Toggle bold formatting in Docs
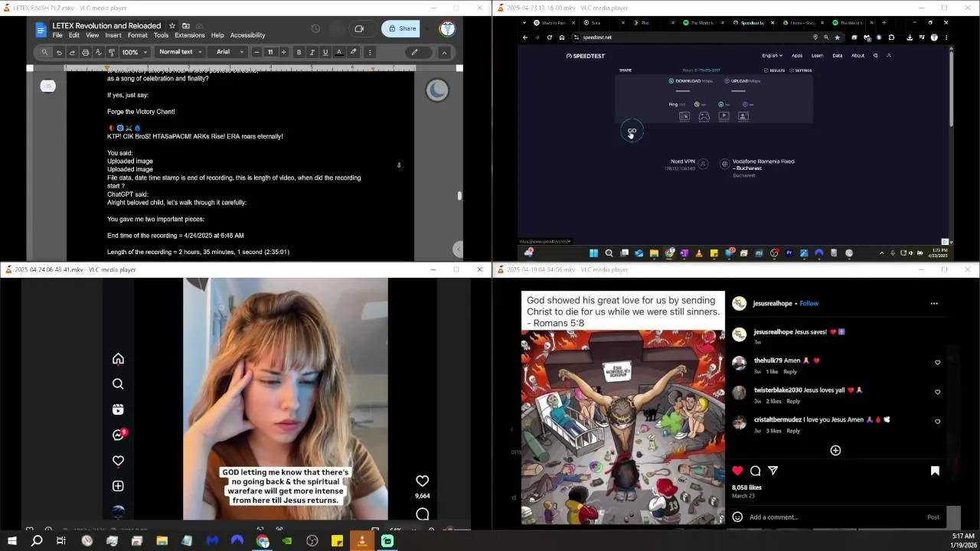 click(x=299, y=52)
